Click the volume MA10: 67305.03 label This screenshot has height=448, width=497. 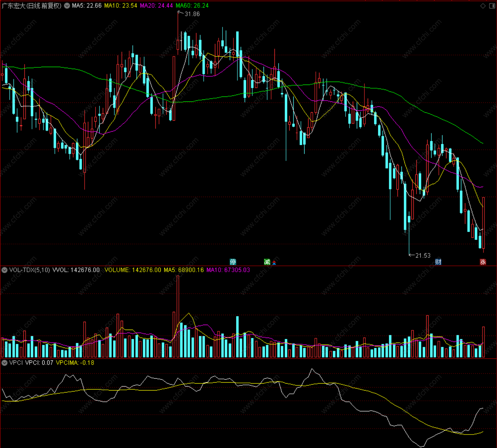tap(228, 270)
